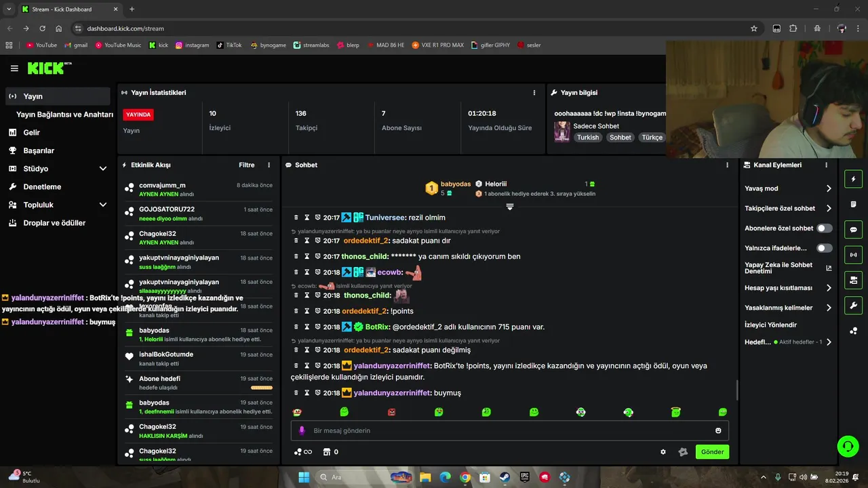Timeout user on ordedektif_2 '!points' message
This screenshot has height=488, width=868.
tap(307, 311)
